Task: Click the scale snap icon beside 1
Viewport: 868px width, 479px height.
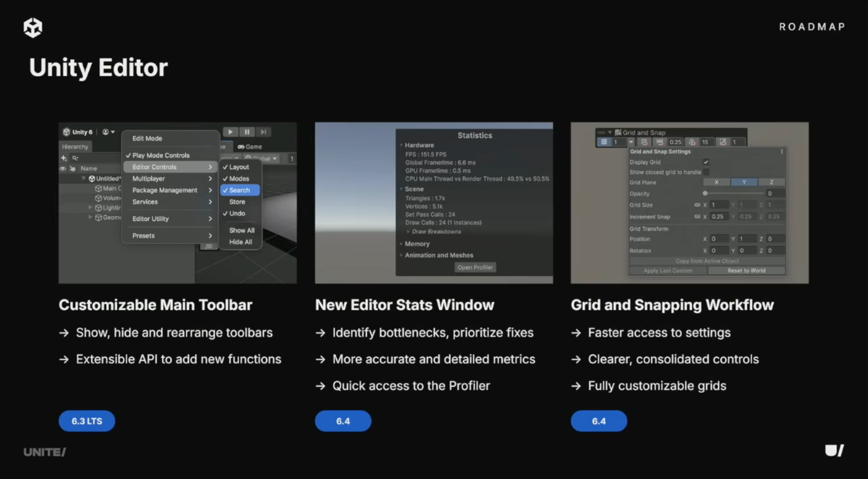Action: tap(722, 142)
